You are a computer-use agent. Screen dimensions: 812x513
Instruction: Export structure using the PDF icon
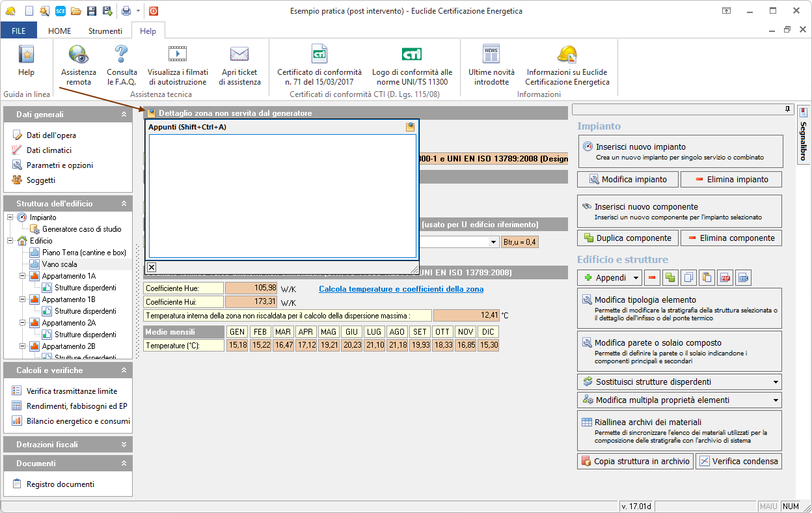[725, 278]
